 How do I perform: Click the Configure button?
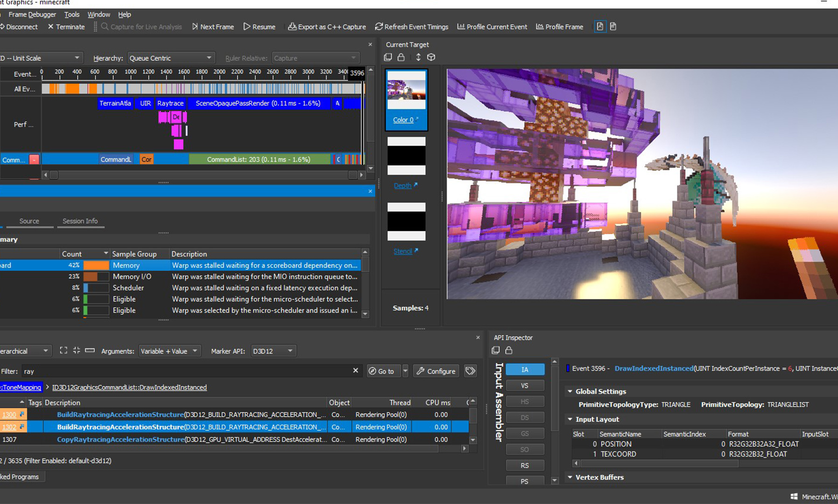coord(436,371)
